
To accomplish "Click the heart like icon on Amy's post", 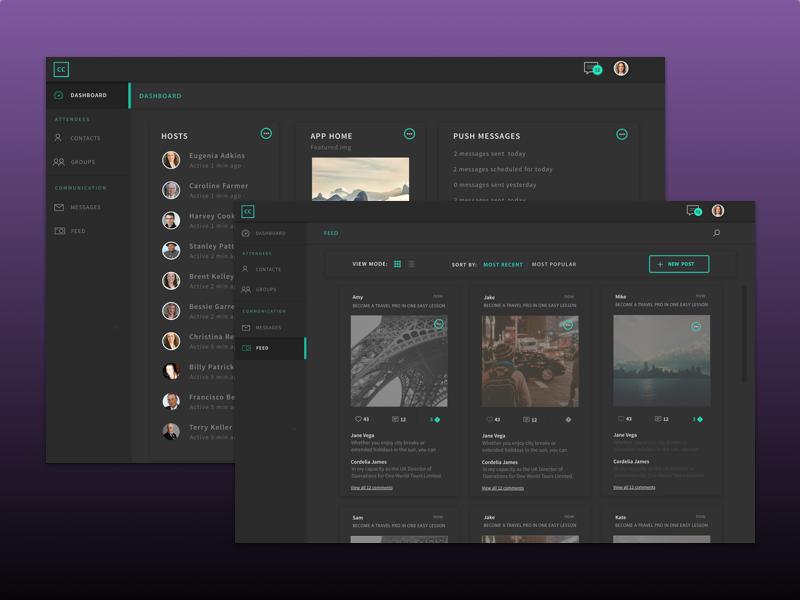I will (359, 419).
